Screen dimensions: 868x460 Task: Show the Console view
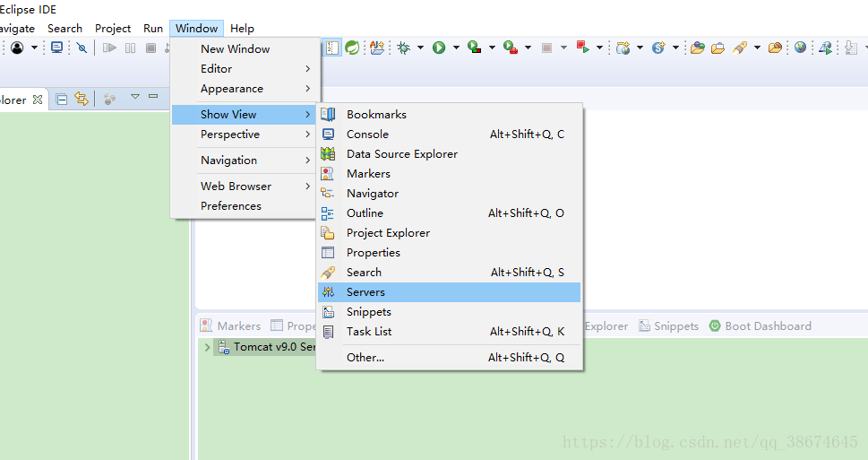449,135
